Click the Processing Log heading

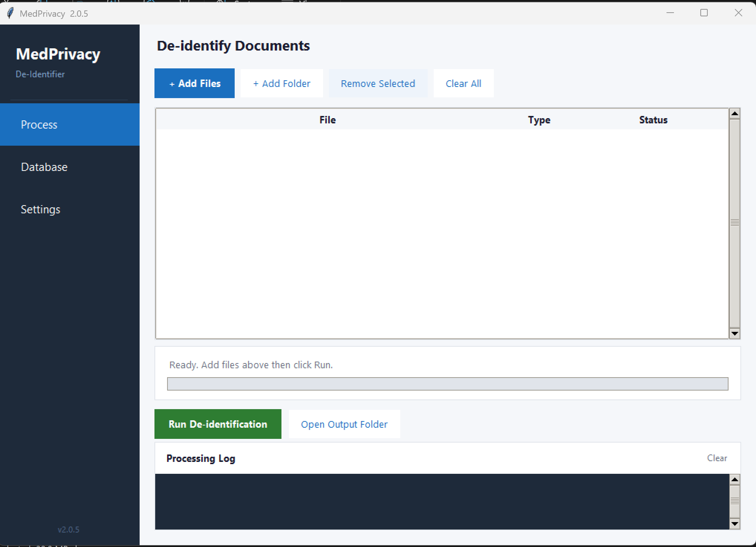(201, 459)
